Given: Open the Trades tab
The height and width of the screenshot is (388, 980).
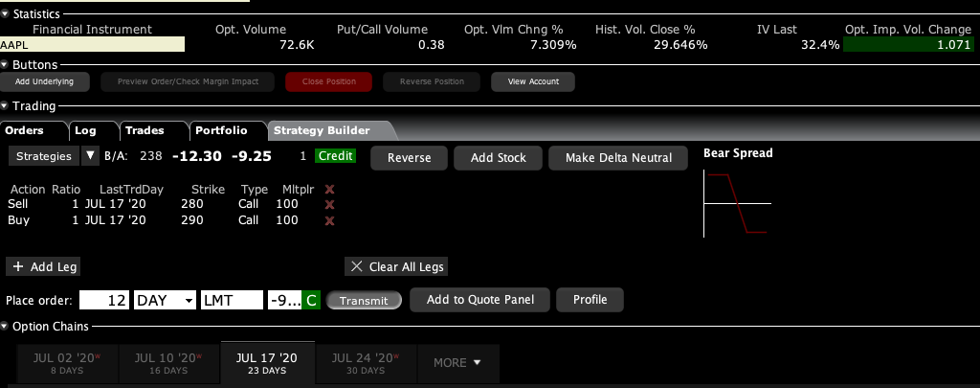Looking at the screenshot, I should (x=145, y=130).
